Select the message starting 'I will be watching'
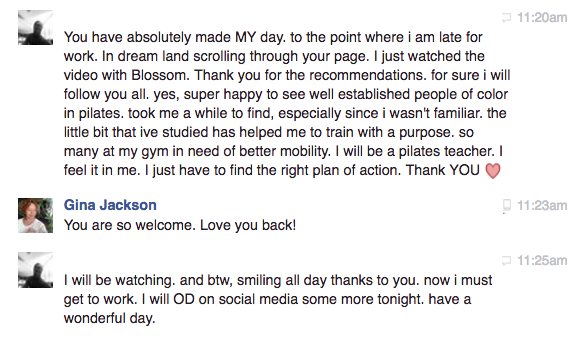 click(x=278, y=299)
